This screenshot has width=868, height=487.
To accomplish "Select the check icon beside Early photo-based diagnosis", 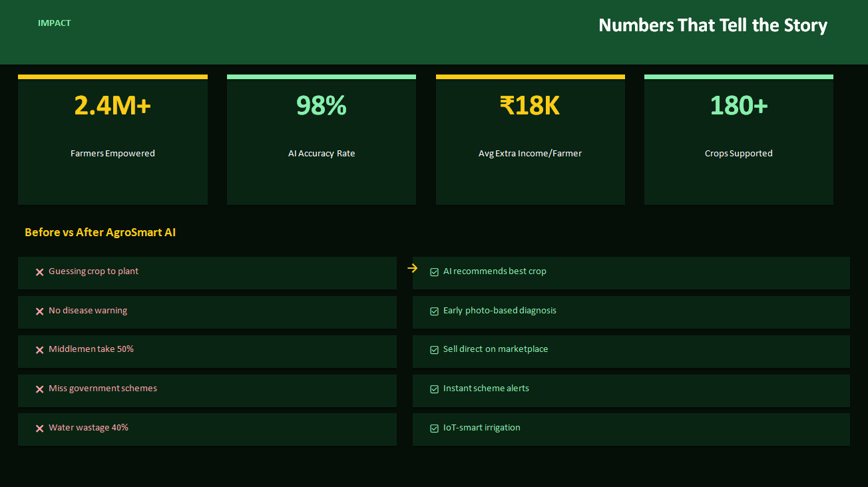I will (x=435, y=311).
